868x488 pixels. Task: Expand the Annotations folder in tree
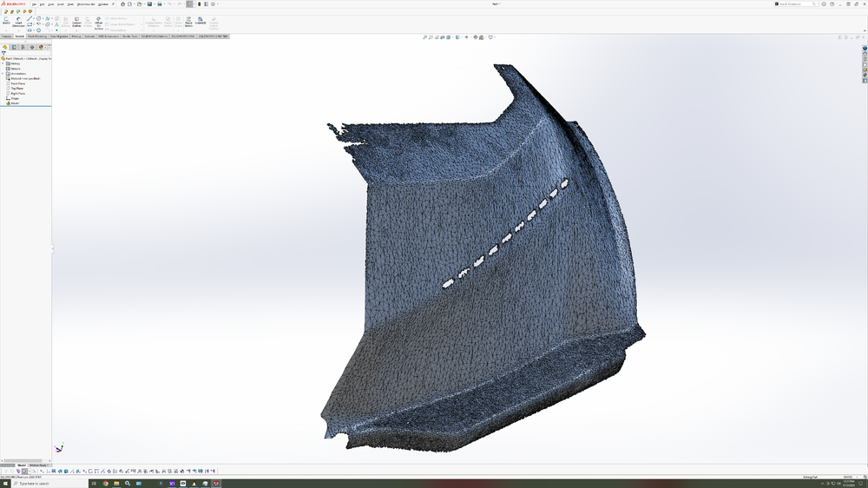(x=3, y=74)
